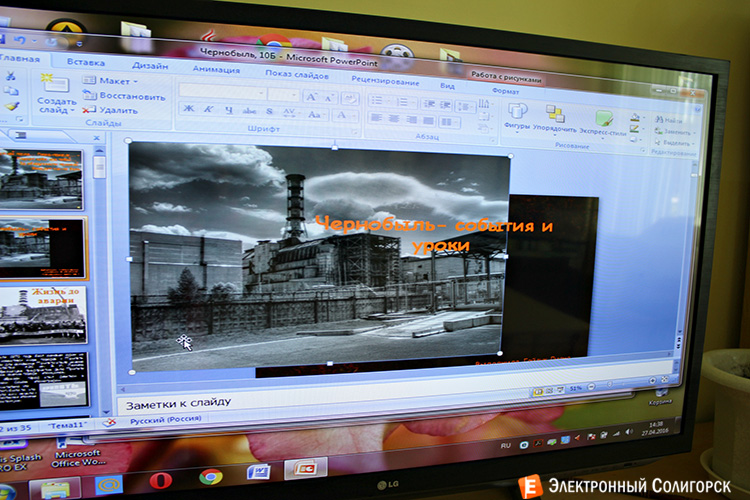Viewport: 750px width, 500px height.
Task: Click the Восстановить (Reset) button
Action: click(x=125, y=97)
